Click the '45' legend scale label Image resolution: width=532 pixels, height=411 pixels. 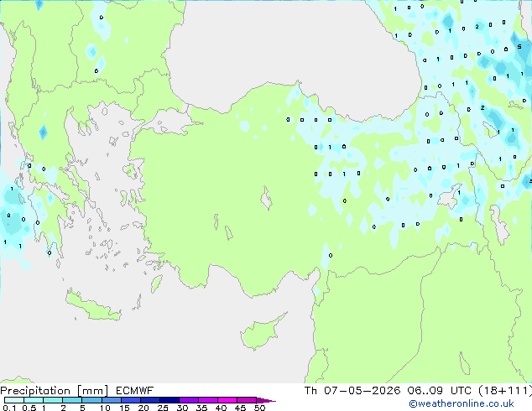pyautogui.click(x=240, y=408)
